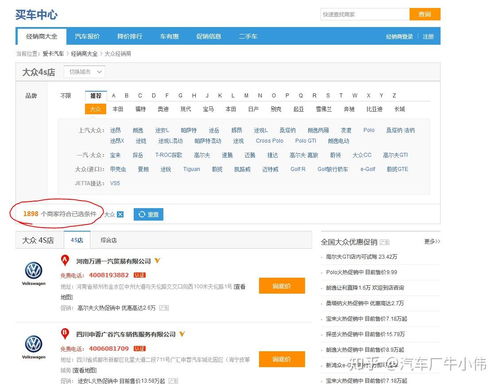Select the 奥迪 brand
Screen dimensions: 499x384
point(163,109)
